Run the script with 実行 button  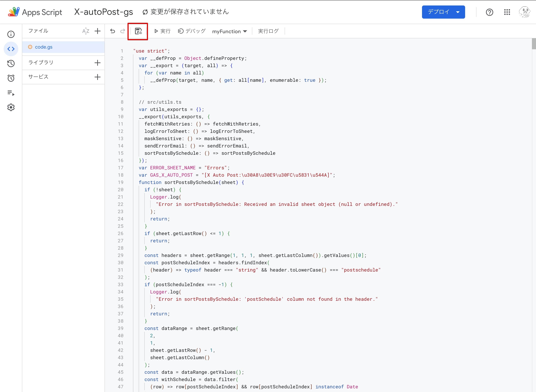[162, 31]
